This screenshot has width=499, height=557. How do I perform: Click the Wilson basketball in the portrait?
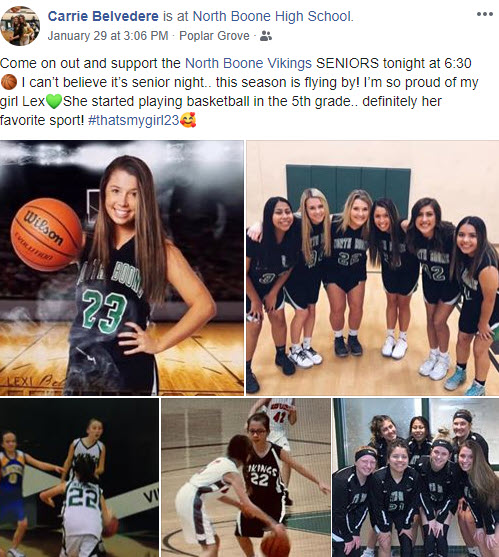click(x=46, y=234)
